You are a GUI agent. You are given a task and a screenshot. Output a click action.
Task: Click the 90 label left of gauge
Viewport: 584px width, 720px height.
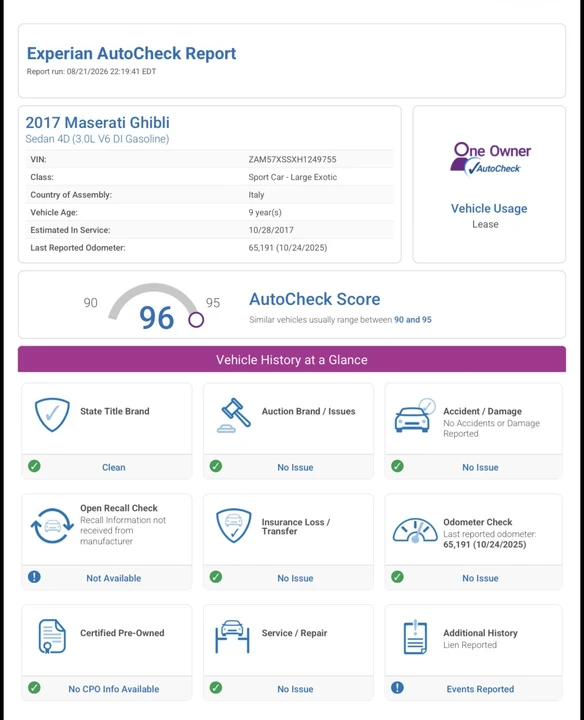90,303
